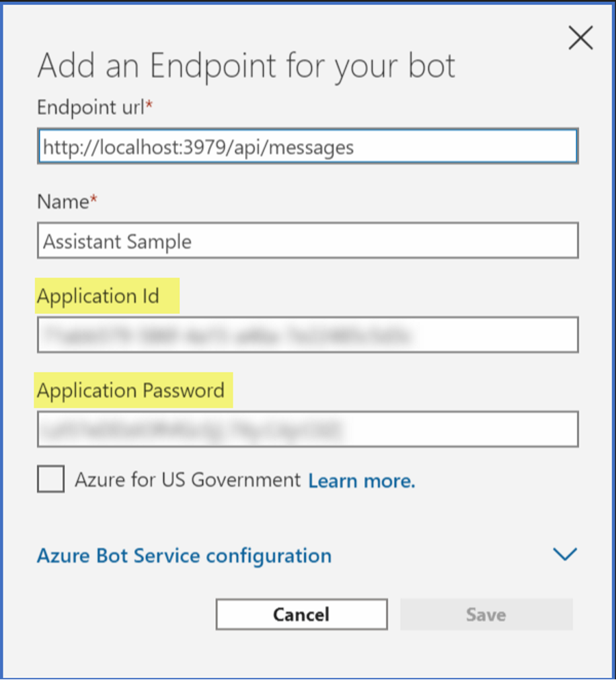Click the Name field label

coord(63,202)
